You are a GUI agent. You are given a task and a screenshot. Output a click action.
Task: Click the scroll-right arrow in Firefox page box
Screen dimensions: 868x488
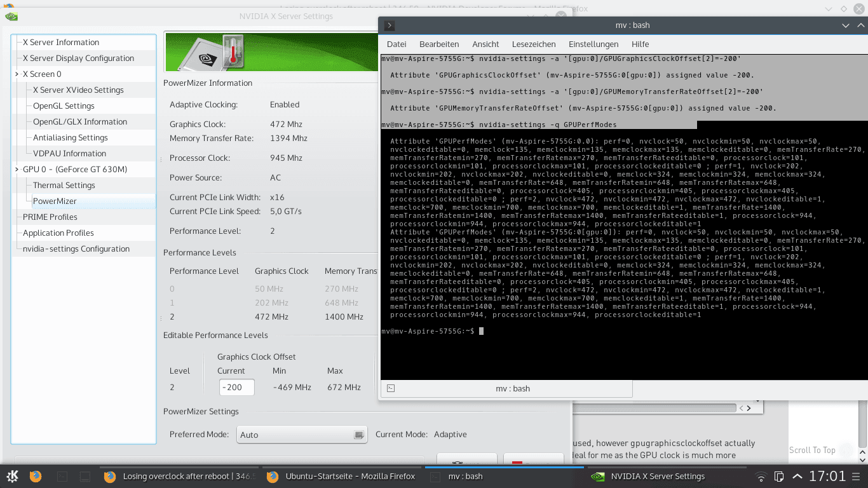point(749,408)
